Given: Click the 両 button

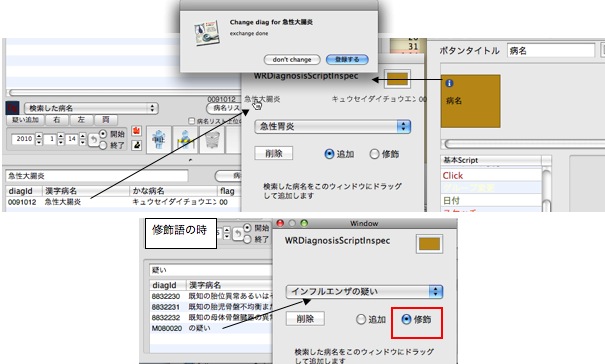Looking at the screenshot, I should [x=106, y=120].
